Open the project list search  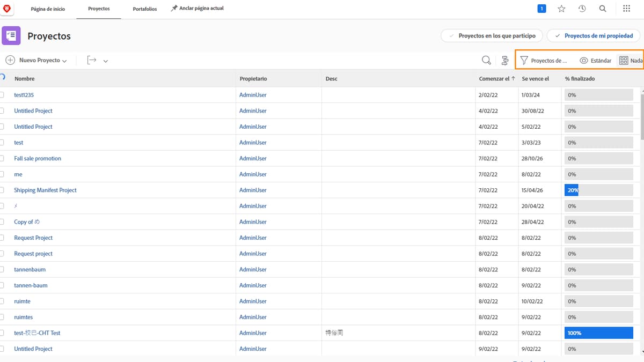486,60
